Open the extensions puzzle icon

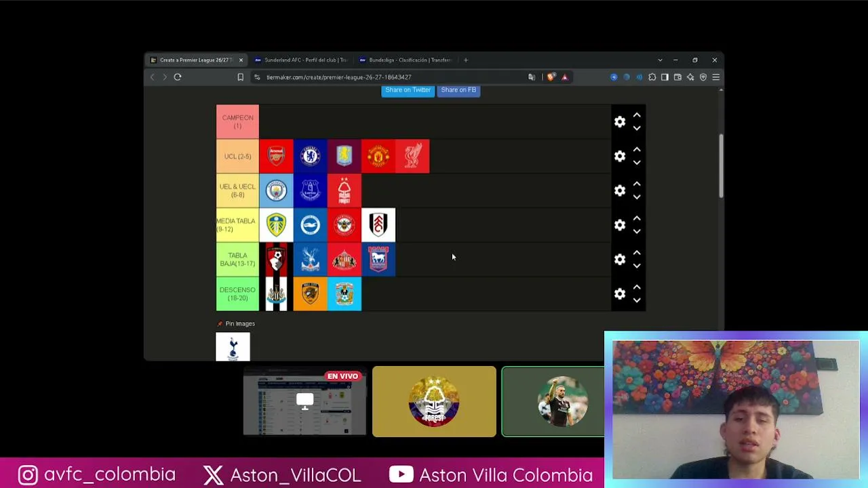click(652, 77)
